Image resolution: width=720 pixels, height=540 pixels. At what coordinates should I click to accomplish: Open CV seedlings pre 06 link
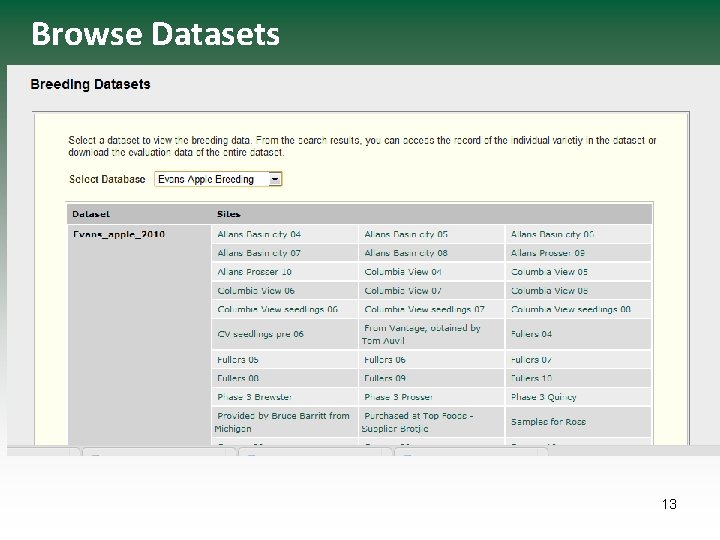pos(260,334)
